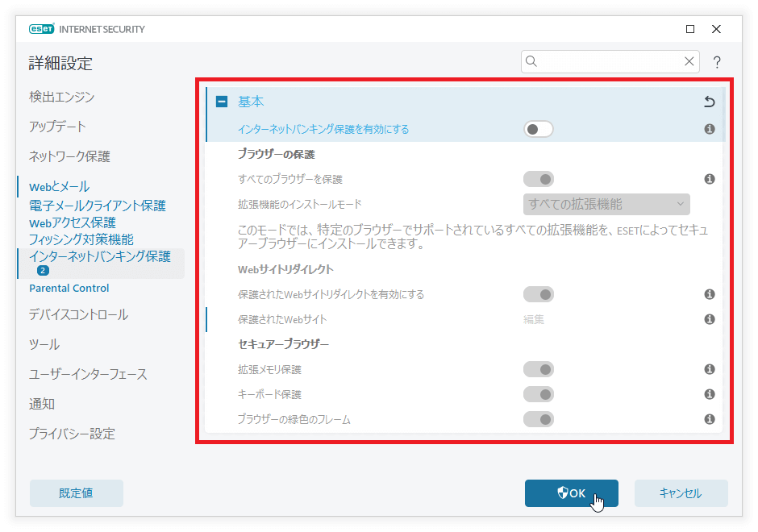Open Webアクセス保護 settings
This screenshot has width=758, height=532.
pos(73,222)
